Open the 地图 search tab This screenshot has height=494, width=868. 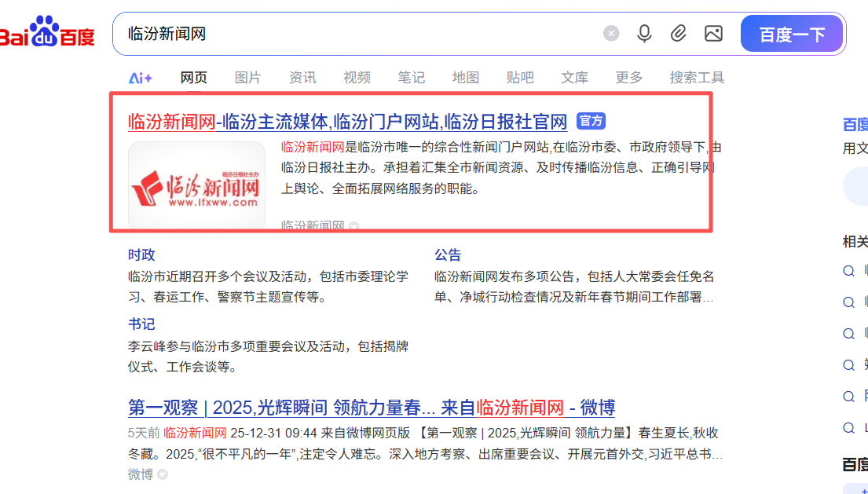pyautogui.click(x=465, y=77)
